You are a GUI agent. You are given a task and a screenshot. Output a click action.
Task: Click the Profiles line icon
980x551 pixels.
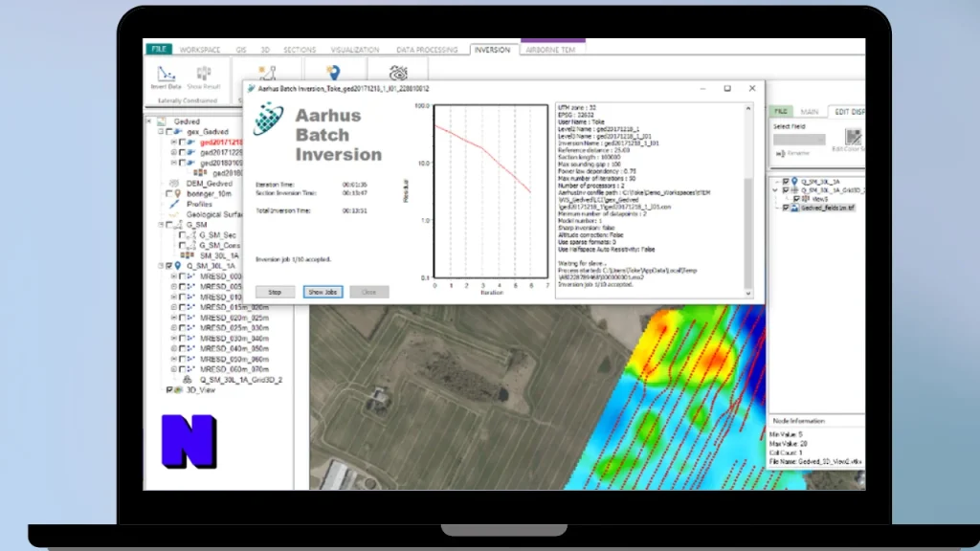point(174,205)
